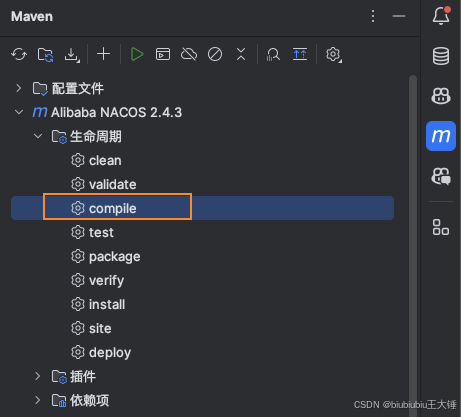461x417 pixels.
Task: Add Maven project with plus icon
Action: point(103,54)
